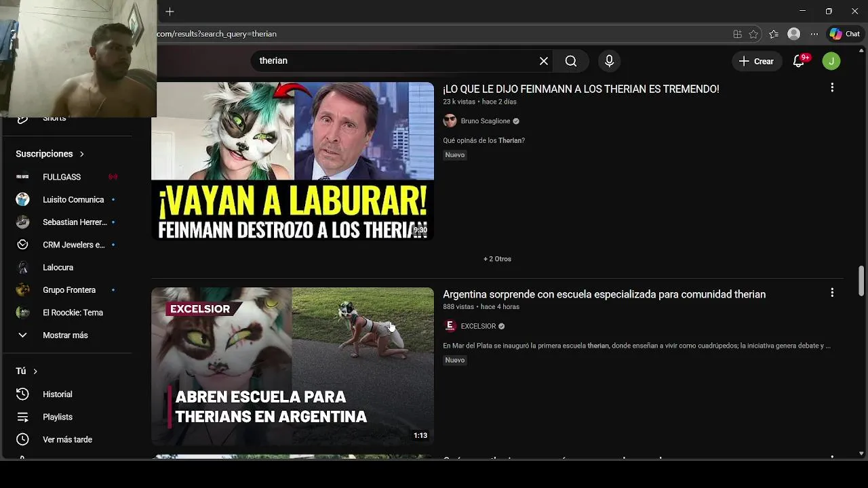Click Luisito Comunica channel avatar

pos(22,199)
